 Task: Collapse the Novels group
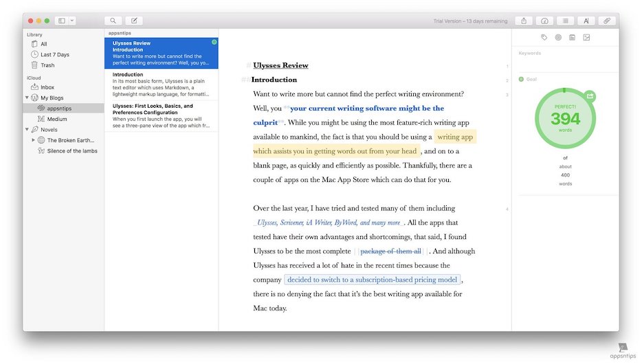click(x=27, y=129)
